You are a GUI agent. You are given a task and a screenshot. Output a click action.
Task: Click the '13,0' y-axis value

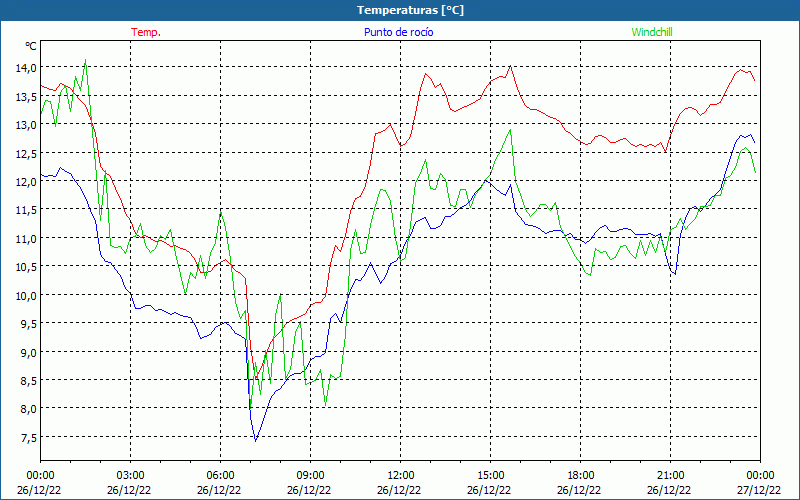(x=26, y=124)
